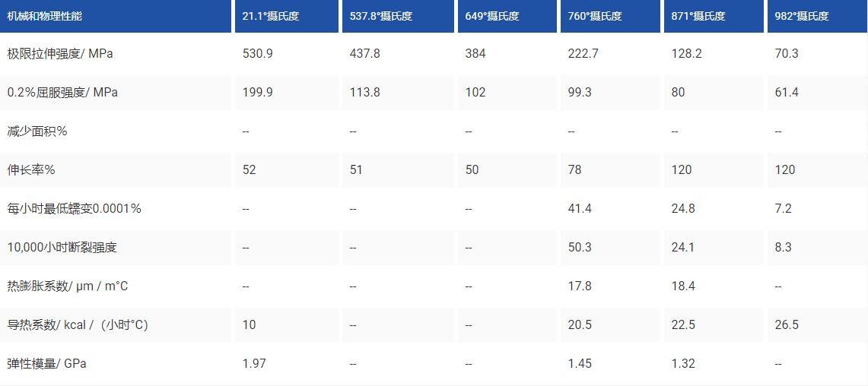Screen dimensions: 868x386
Task: Select the 极限拉伸强度/ MPa row label
Action: tap(61, 54)
